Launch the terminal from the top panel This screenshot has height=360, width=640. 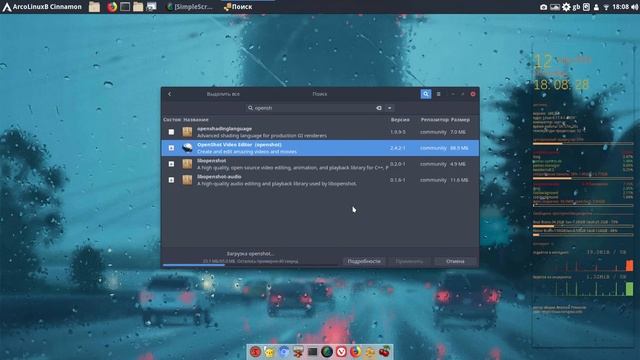click(x=125, y=7)
